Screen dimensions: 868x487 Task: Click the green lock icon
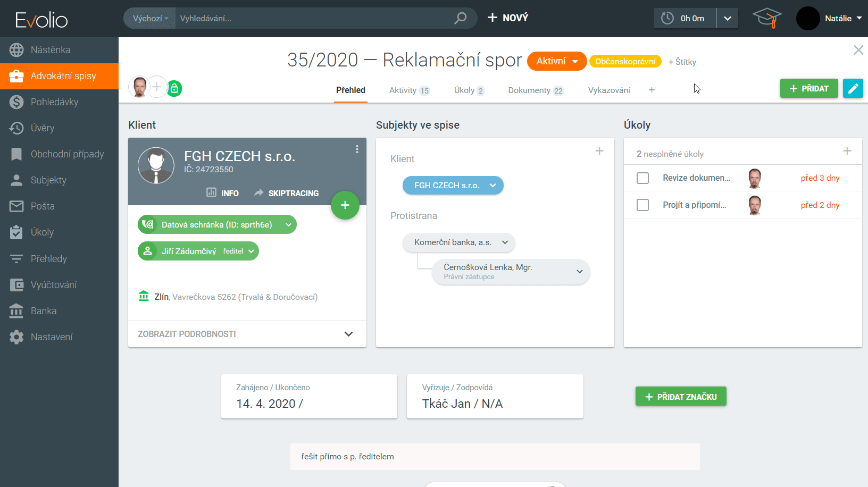(x=174, y=88)
